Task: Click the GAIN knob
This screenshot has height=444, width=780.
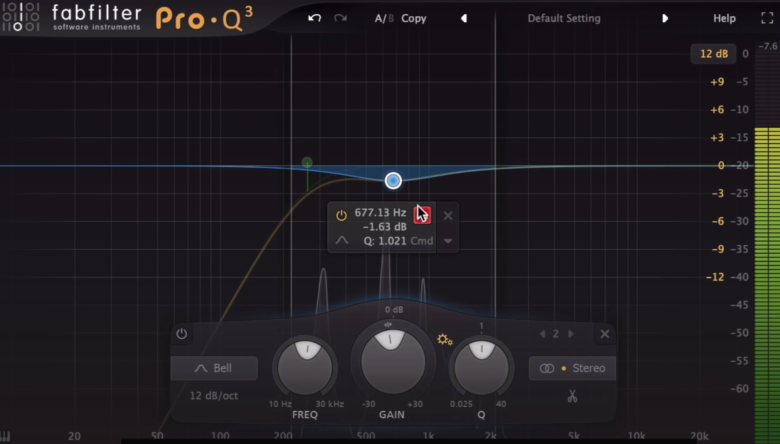Action: click(x=392, y=361)
